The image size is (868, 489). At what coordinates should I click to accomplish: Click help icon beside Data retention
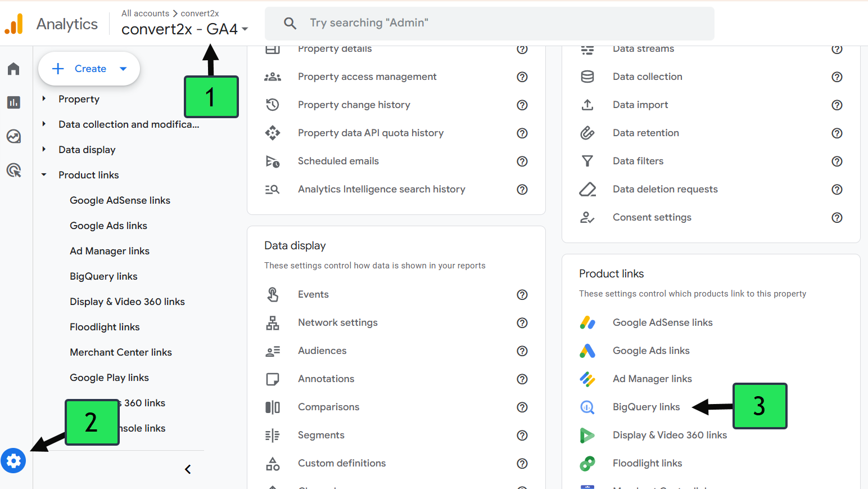click(837, 133)
